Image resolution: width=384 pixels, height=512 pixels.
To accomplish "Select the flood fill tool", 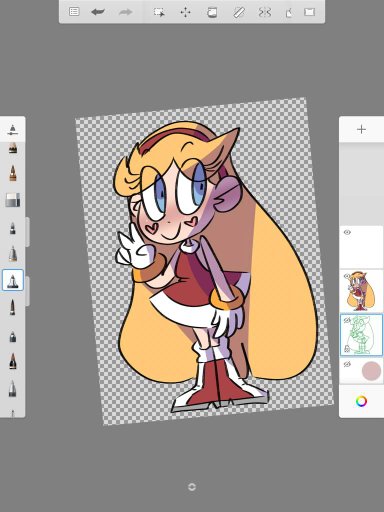I will pos(212,12).
